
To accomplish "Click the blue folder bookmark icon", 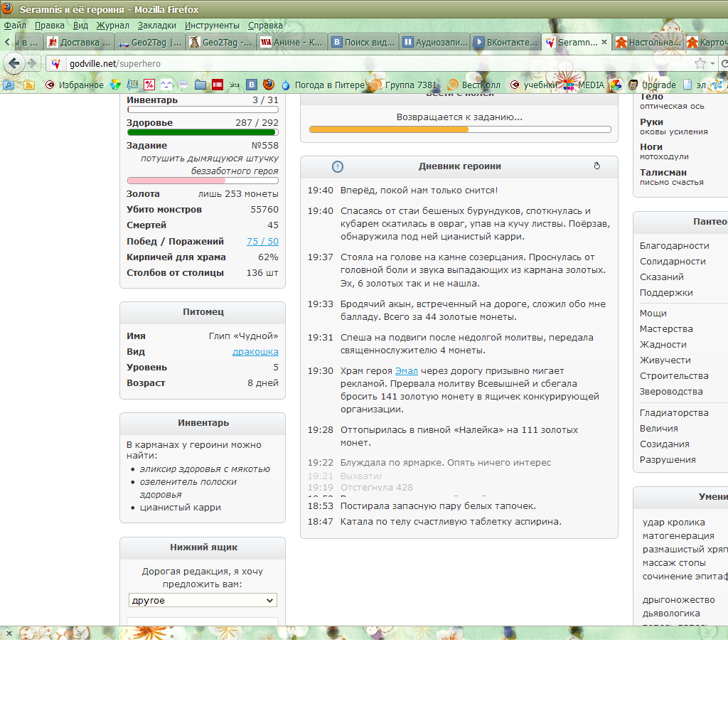I will pyautogui.click(x=200, y=85).
